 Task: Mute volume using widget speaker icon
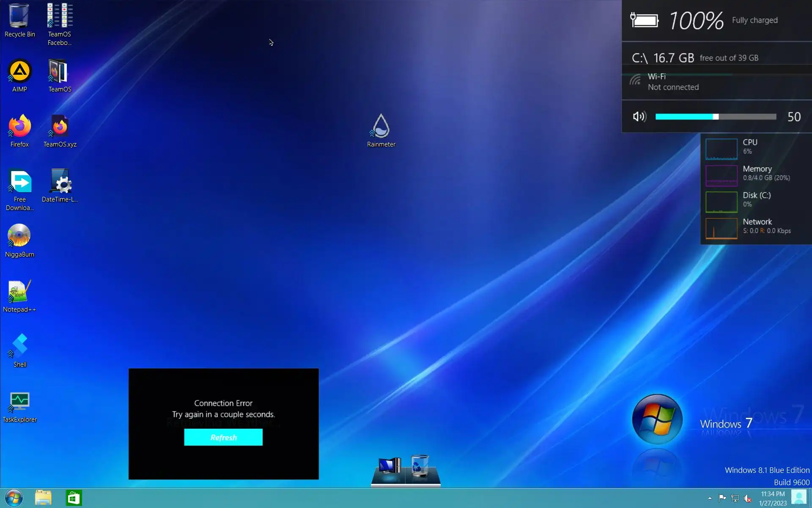[639, 117]
